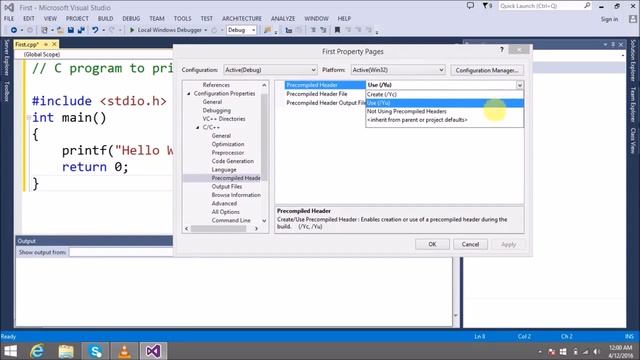Click the Sign in link
The image size is (640, 360).
(x=609, y=19)
